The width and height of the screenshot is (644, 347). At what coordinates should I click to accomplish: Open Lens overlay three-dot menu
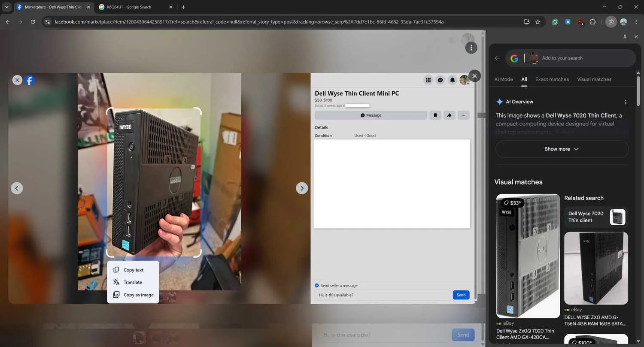click(x=471, y=48)
